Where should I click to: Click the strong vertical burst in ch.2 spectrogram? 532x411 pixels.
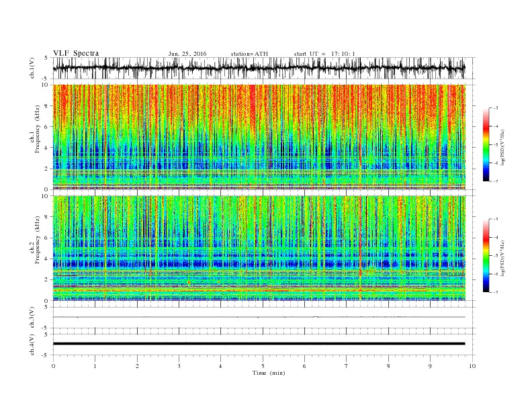tap(360, 248)
